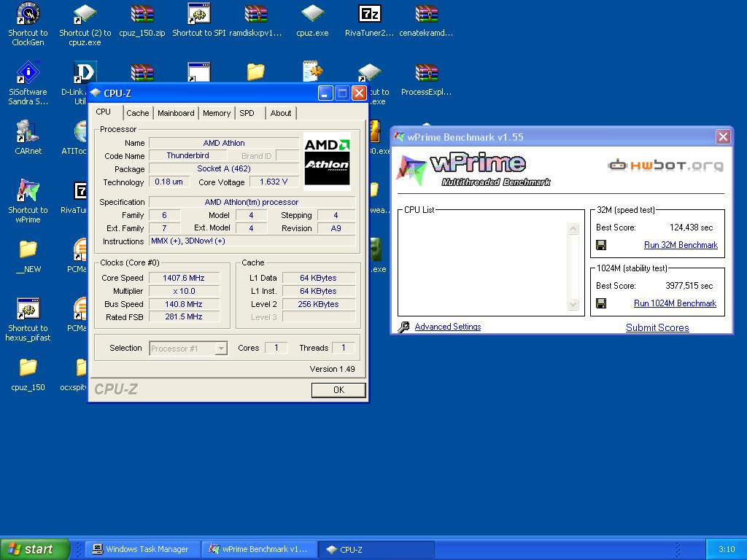The width and height of the screenshot is (747, 560).
Task: Click the save icon for 32M score
Action: [x=601, y=245]
